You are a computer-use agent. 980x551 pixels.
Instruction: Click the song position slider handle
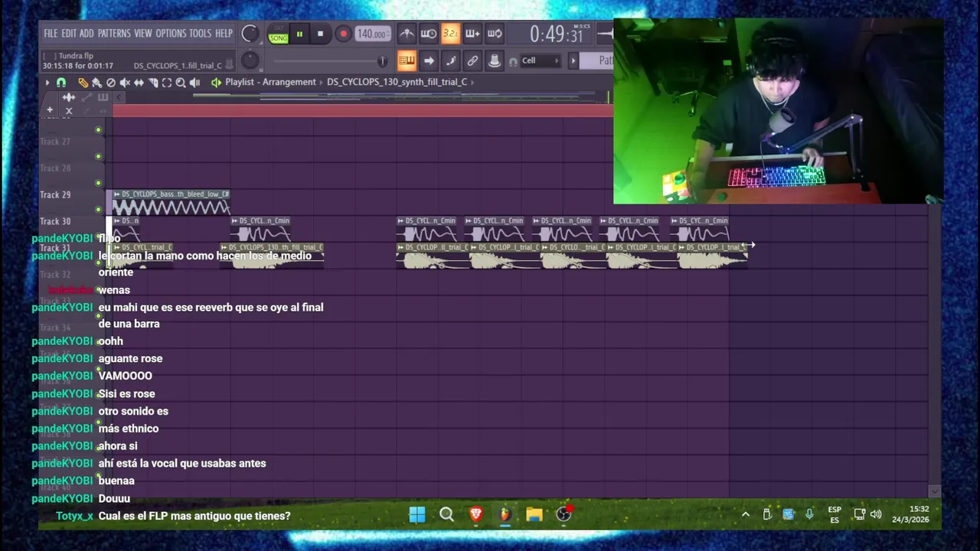pyautogui.click(x=383, y=60)
